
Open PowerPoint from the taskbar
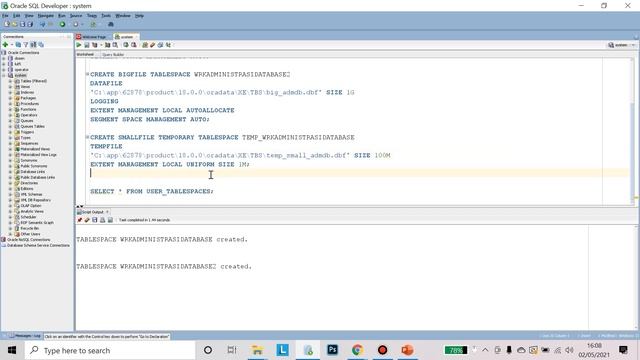coord(407,350)
